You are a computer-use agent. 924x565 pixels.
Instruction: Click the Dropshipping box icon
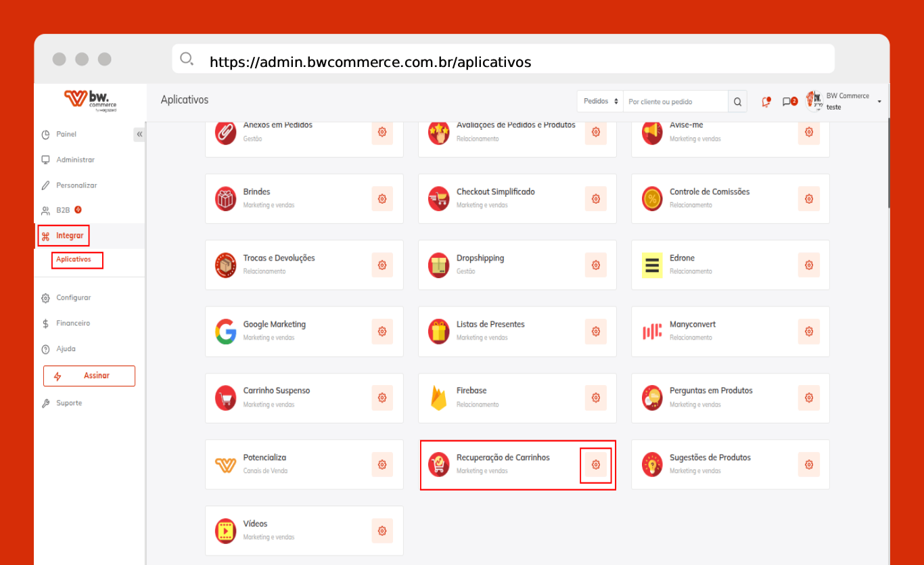point(439,265)
